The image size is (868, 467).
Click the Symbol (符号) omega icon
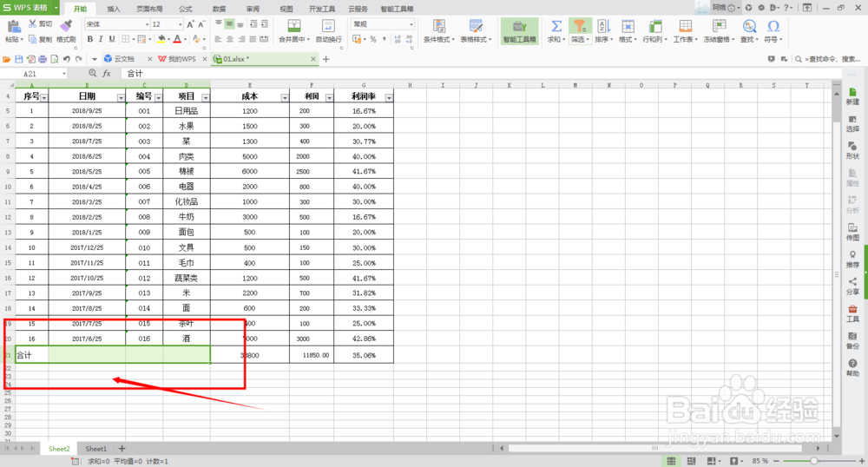(x=773, y=26)
